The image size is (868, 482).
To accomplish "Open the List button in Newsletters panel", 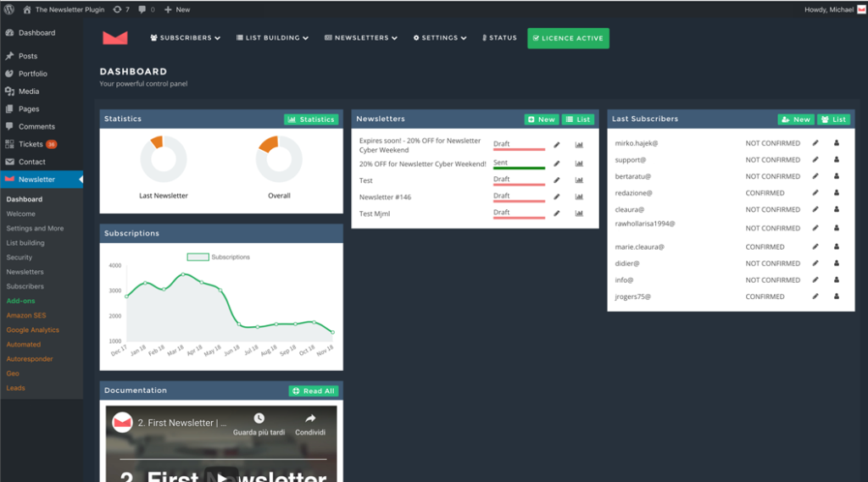I will pos(578,119).
